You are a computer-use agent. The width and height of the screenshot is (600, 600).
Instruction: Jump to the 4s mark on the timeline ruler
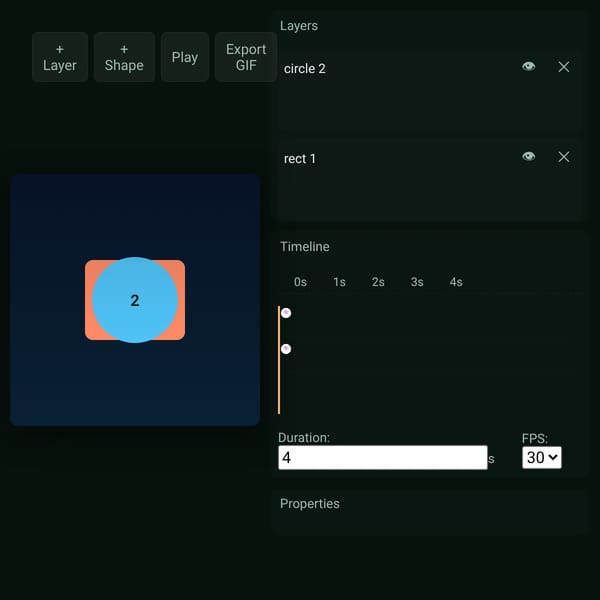[x=456, y=282]
